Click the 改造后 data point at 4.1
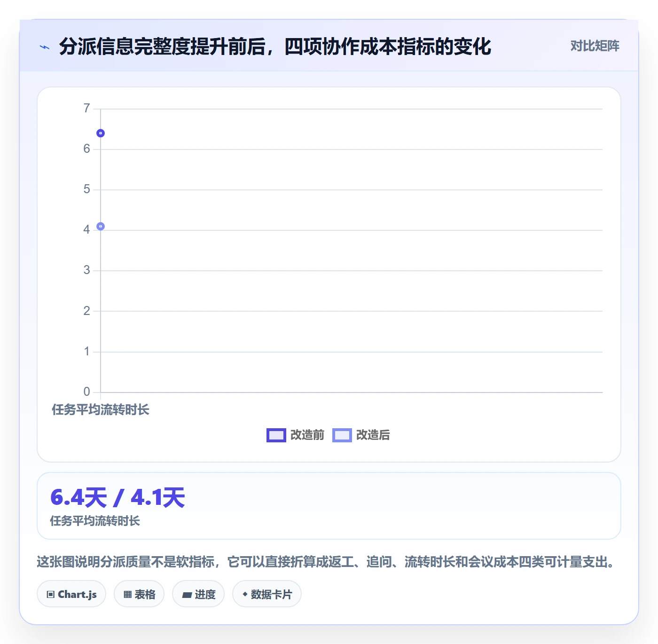This screenshot has width=658, height=644. (101, 227)
